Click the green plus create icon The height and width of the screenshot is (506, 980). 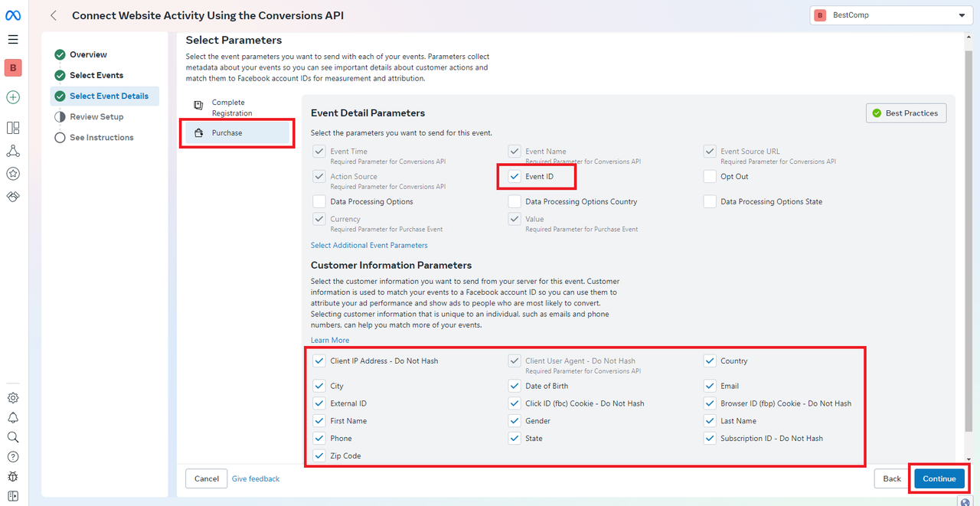[13, 97]
